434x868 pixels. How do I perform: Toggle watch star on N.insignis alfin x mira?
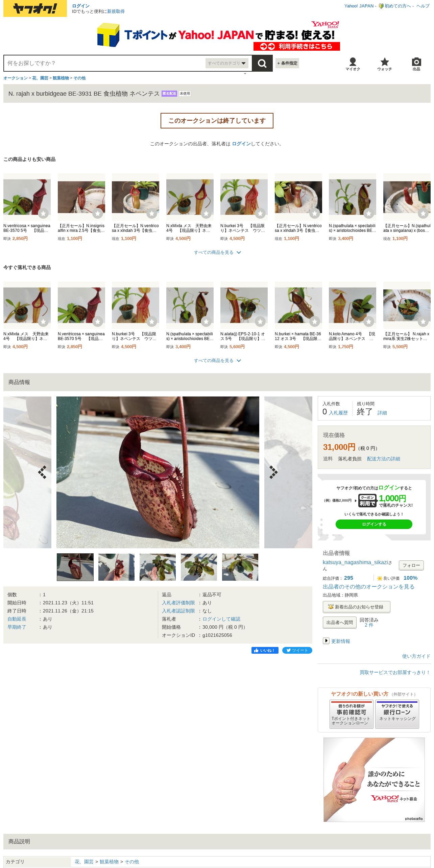pyautogui.click(x=98, y=213)
